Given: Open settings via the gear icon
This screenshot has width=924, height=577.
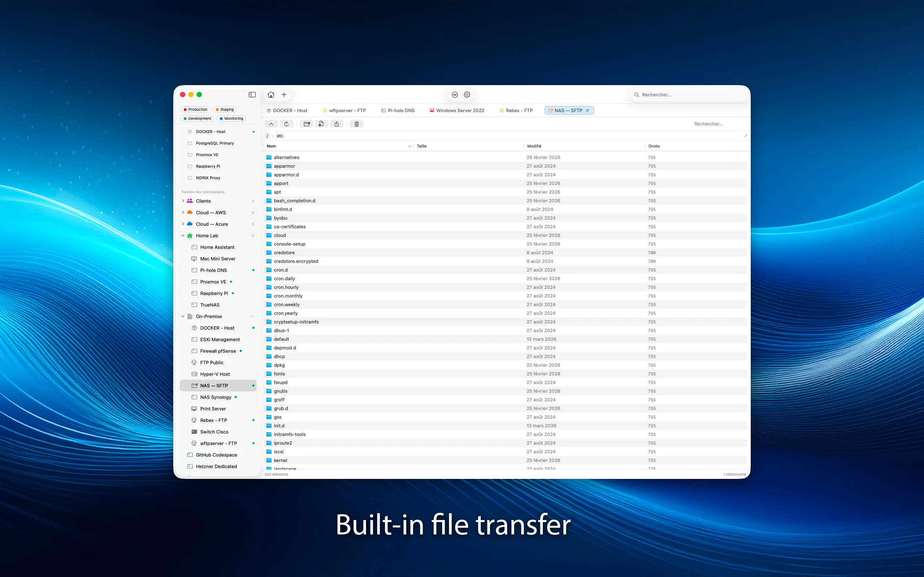Looking at the screenshot, I should [467, 94].
